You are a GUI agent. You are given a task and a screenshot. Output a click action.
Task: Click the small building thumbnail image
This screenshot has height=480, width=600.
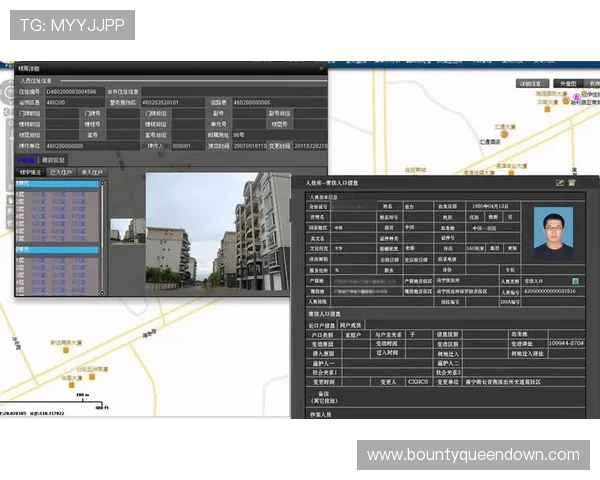click(126, 243)
